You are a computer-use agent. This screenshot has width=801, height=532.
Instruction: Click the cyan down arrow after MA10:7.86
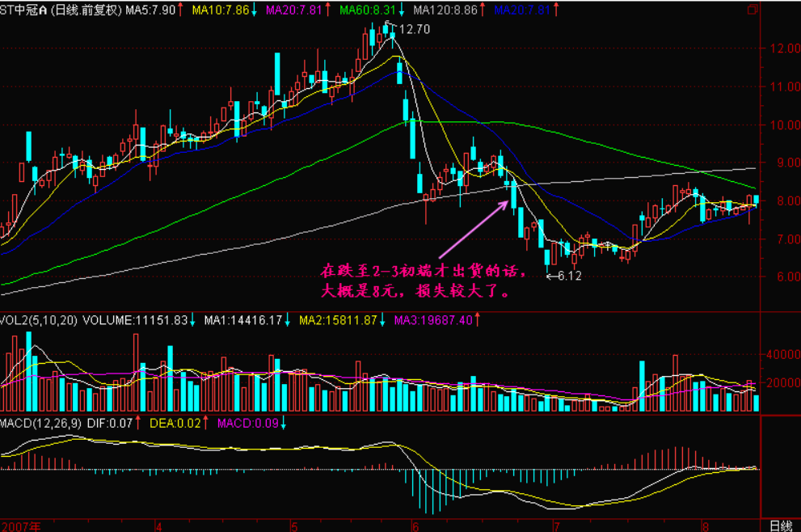[x=255, y=10]
